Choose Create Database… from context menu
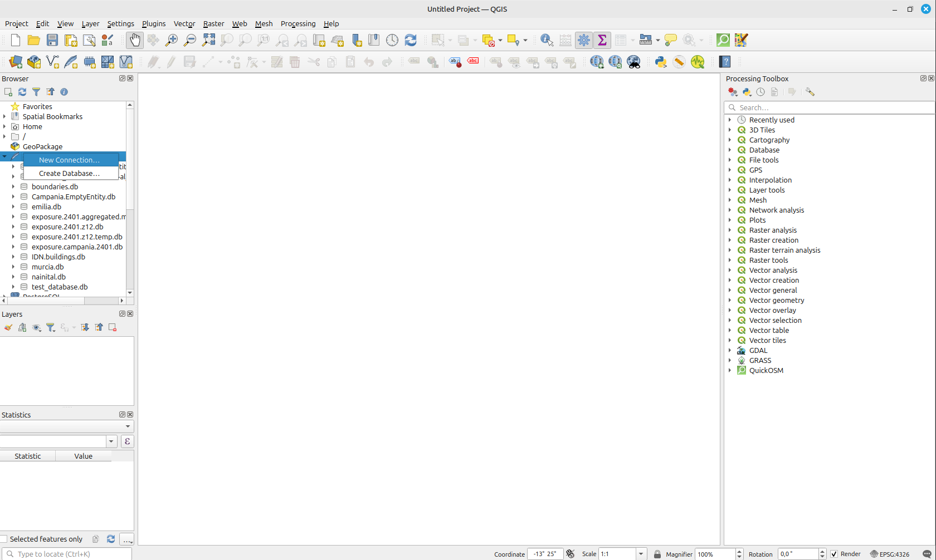 71,173
